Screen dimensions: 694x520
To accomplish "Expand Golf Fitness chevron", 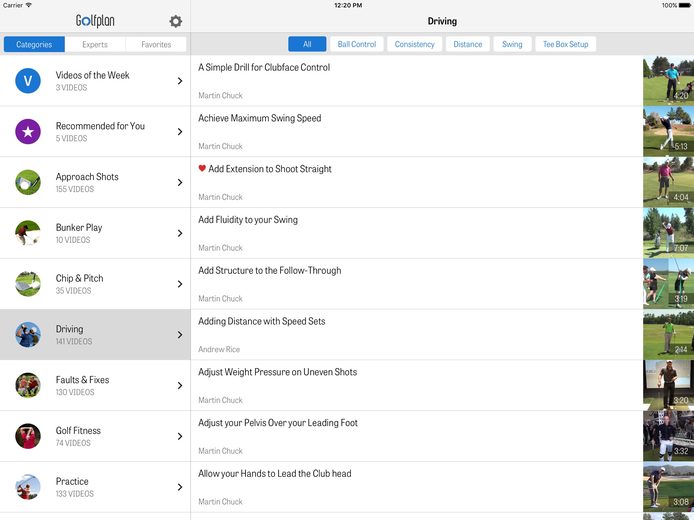I will tap(180, 436).
